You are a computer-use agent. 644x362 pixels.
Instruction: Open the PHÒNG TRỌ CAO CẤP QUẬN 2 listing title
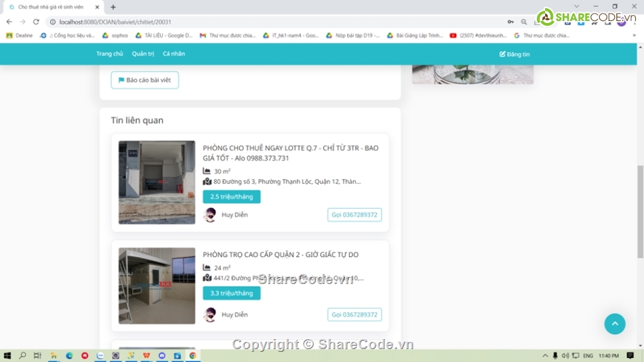coord(281,254)
